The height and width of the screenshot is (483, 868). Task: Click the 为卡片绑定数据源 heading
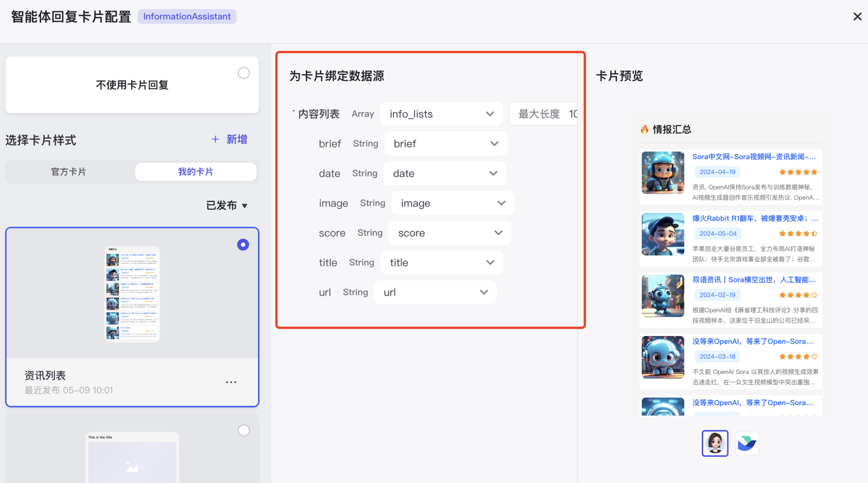click(x=336, y=76)
